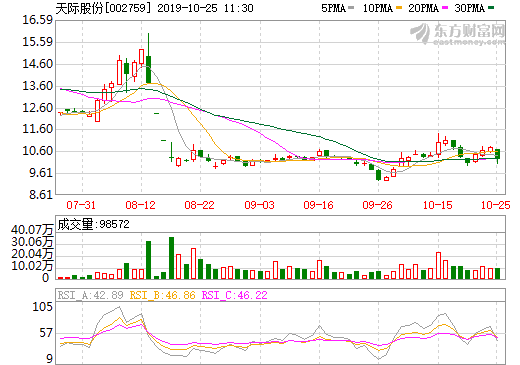520x365 pixels.
Task: Click the 30PMA legend label
Action: 469,8
